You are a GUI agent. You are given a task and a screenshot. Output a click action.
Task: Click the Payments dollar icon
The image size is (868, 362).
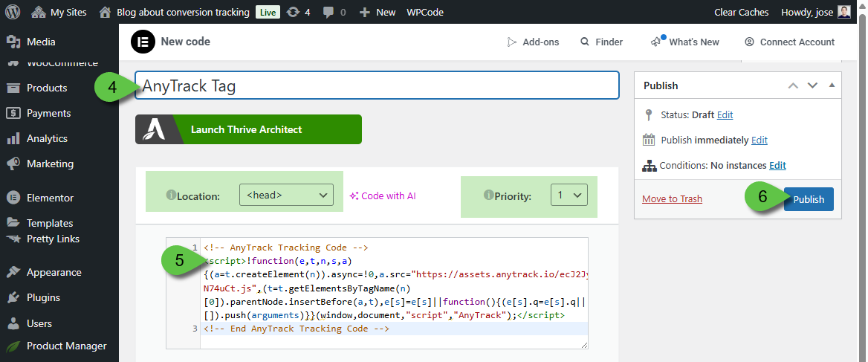13,113
